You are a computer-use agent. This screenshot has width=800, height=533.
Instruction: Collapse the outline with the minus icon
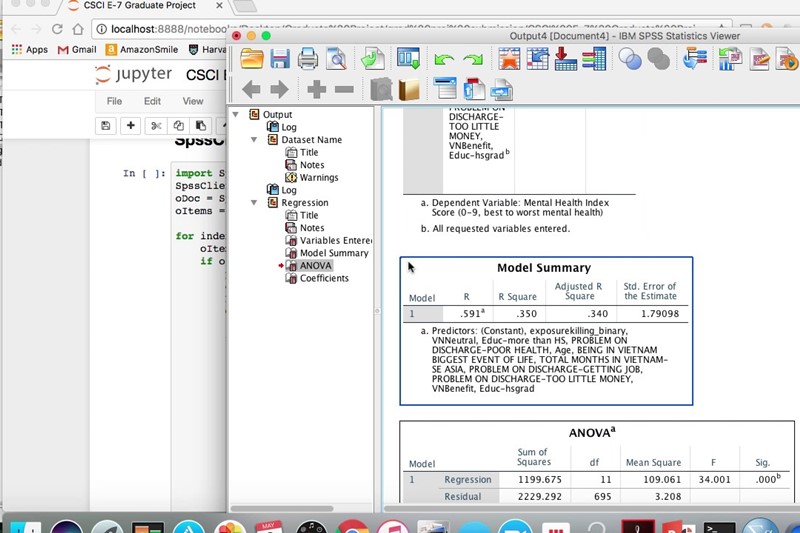tap(344, 90)
